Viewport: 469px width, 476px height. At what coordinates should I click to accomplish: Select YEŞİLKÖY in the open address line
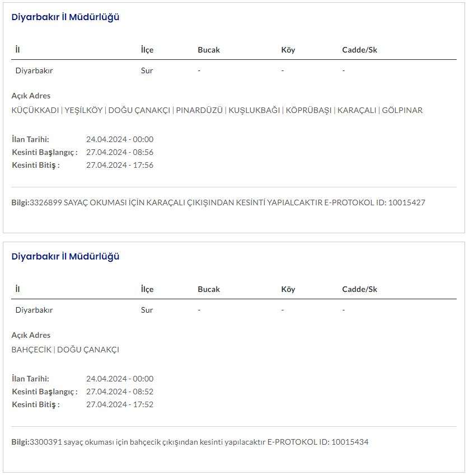click(83, 110)
